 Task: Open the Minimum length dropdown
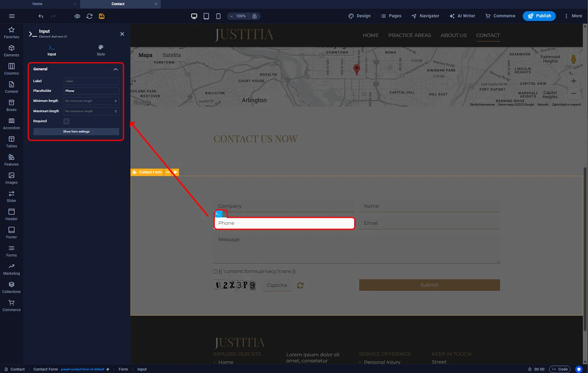[x=91, y=101]
